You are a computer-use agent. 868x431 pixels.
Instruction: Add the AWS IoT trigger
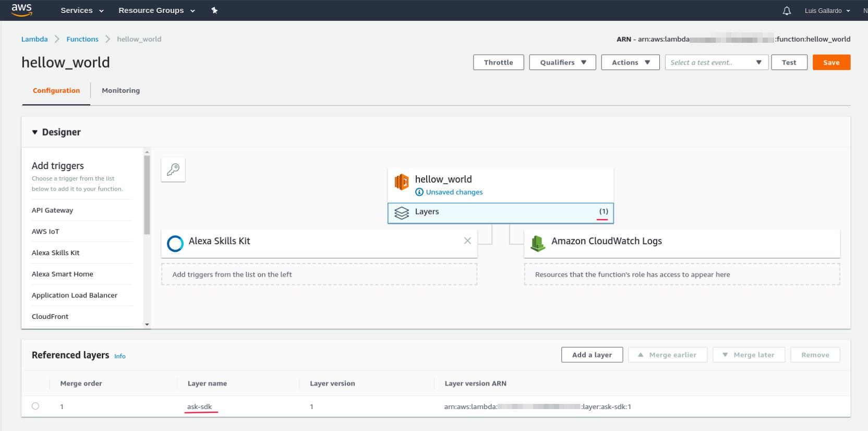click(45, 232)
